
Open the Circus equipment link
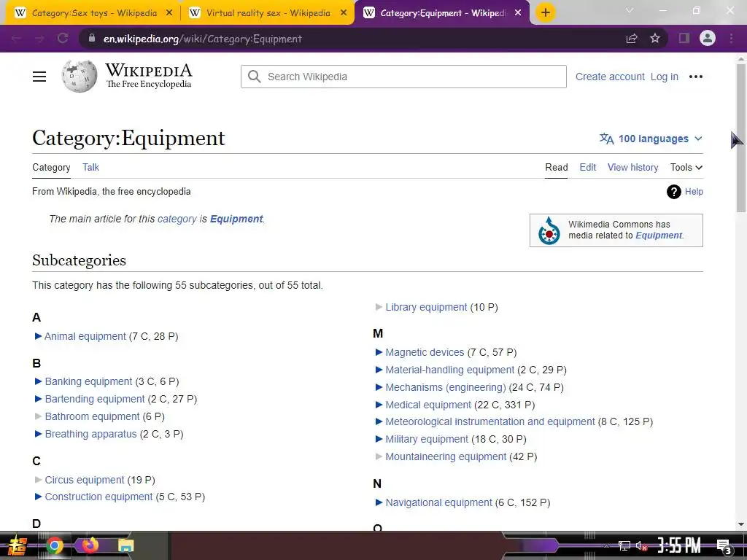click(85, 480)
